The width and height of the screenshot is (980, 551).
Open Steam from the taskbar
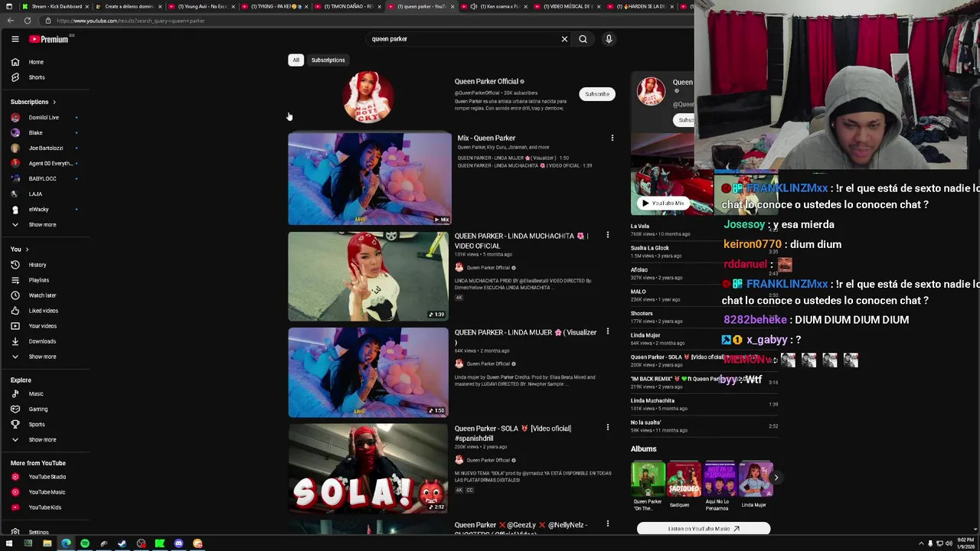[122, 543]
